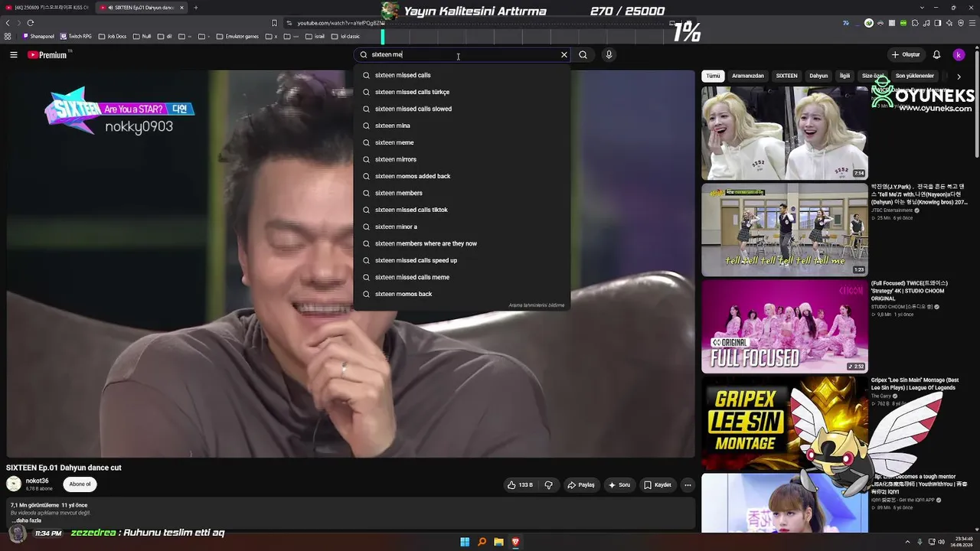The image size is (980, 551).
Task: Dislike the video with thumbs down
Action: click(x=548, y=485)
